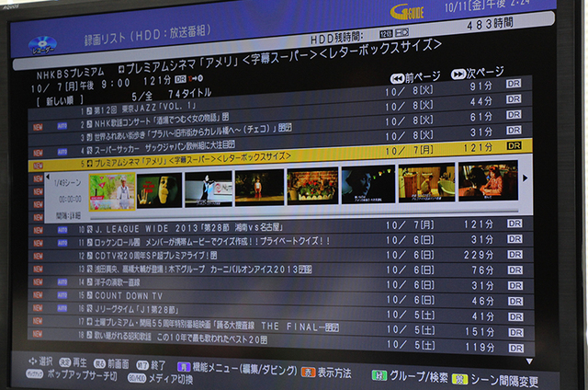Viewport: 588px width, 390px height.
Task: Click the DR badge on CDTV祝20周年 row
Action: [514, 255]
